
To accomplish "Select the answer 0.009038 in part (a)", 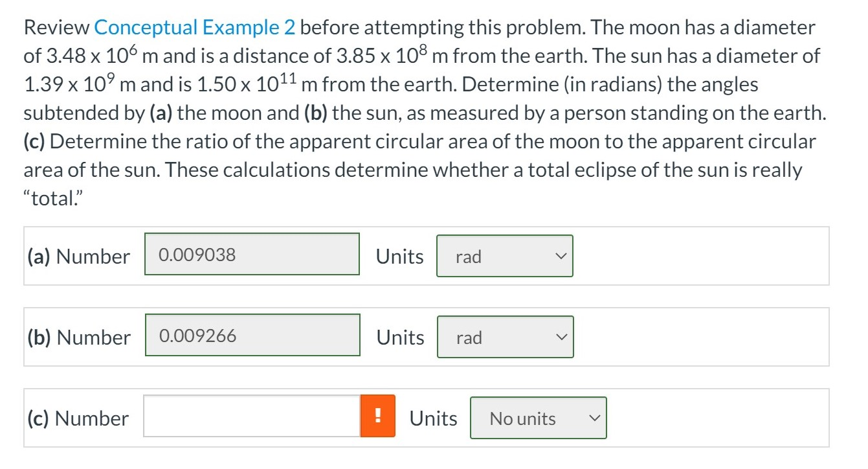I will point(252,254).
